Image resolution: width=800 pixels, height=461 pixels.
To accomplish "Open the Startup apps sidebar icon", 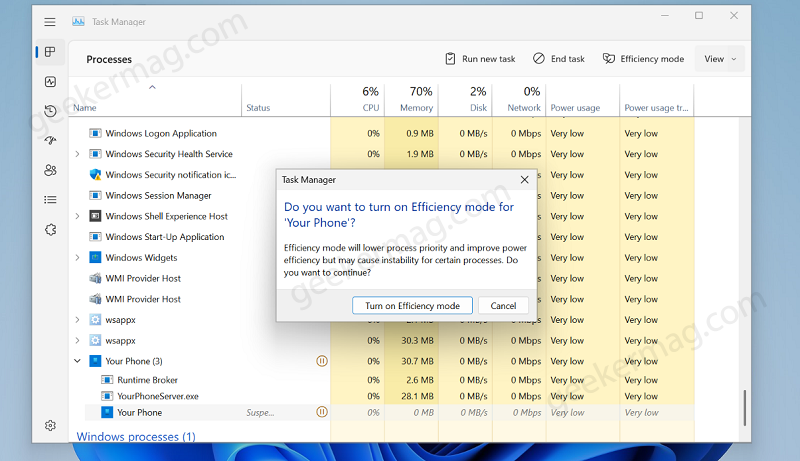I will tap(50, 140).
